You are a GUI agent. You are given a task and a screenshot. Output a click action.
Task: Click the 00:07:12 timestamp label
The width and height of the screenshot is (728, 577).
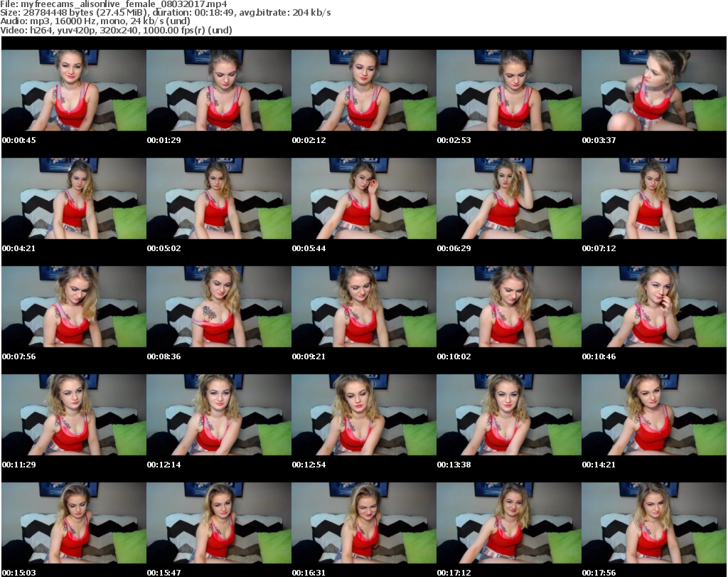click(599, 248)
